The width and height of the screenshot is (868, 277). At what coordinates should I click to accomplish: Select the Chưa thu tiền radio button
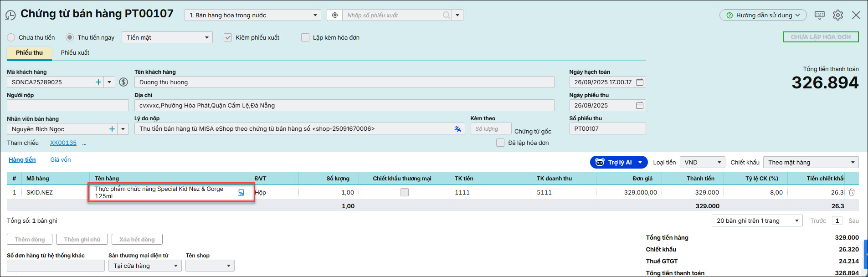tap(11, 37)
